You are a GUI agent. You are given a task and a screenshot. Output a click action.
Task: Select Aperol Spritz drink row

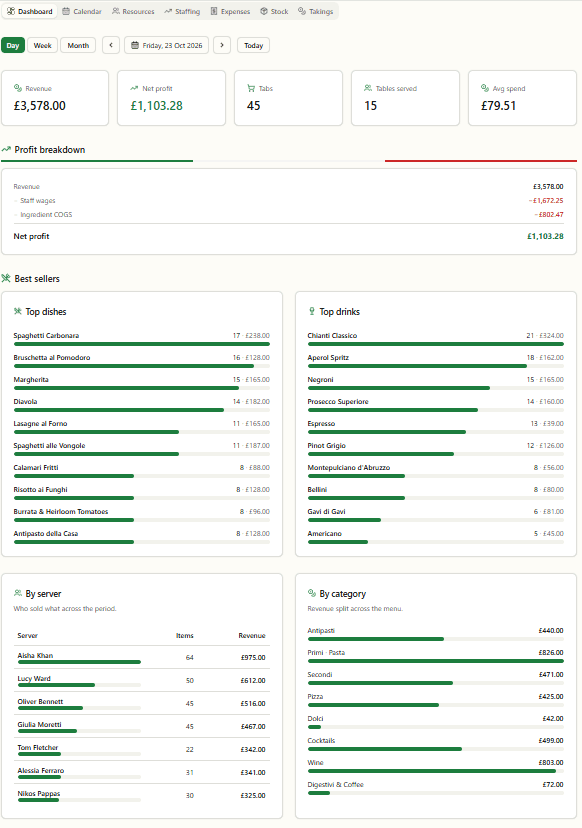click(x=436, y=361)
